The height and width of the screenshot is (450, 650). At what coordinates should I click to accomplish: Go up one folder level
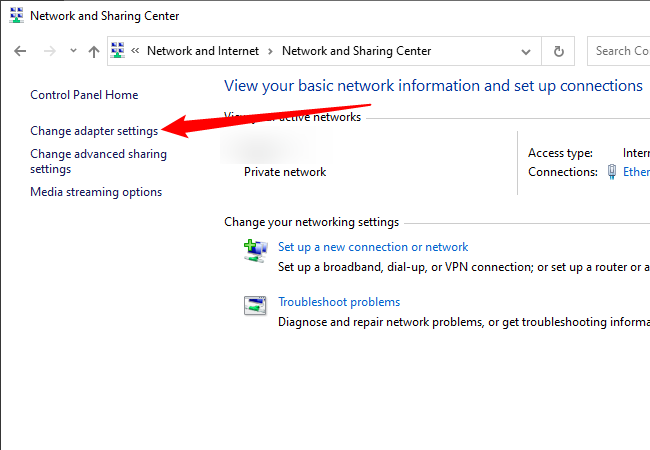tap(93, 51)
